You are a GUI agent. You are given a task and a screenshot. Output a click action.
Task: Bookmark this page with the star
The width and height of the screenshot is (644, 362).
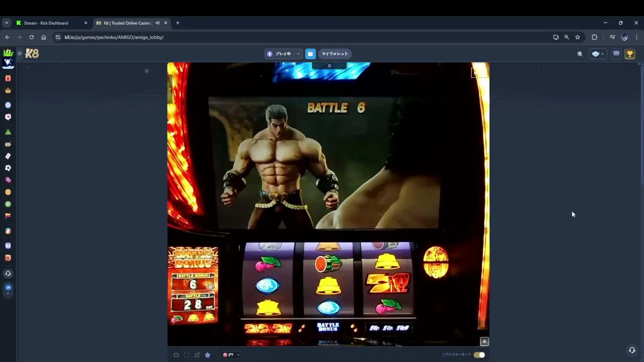[578, 37]
